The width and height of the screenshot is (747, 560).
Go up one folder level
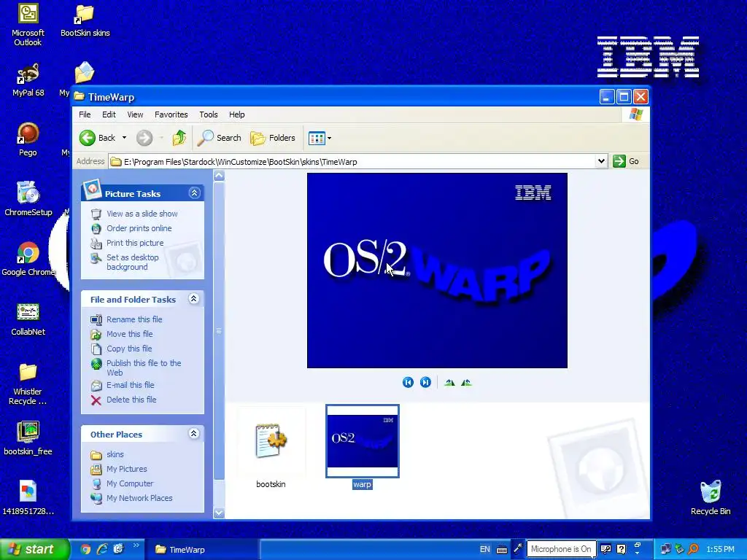(x=179, y=138)
